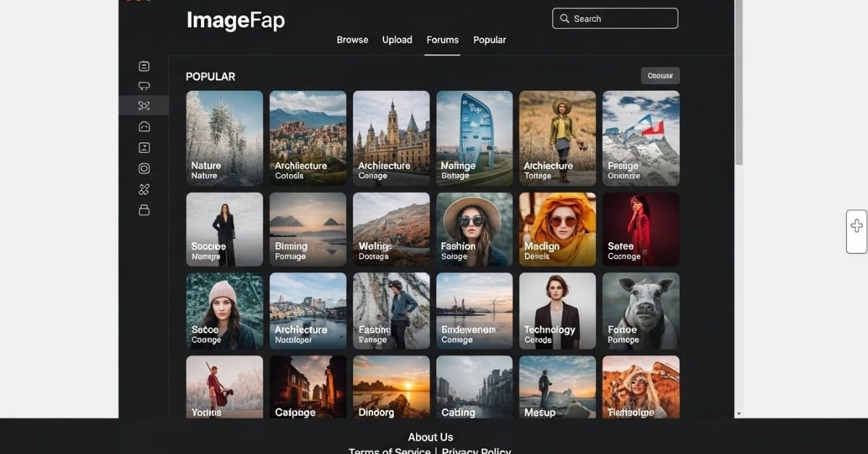Open the Nature gallery thumbnail
The width and height of the screenshot is (868, 454).
click(x=224, y=137)
